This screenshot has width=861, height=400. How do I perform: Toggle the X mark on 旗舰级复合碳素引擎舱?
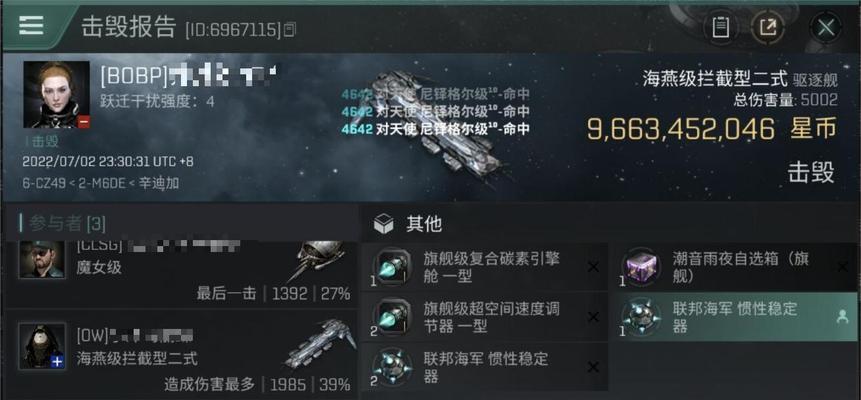click(593, 268)
